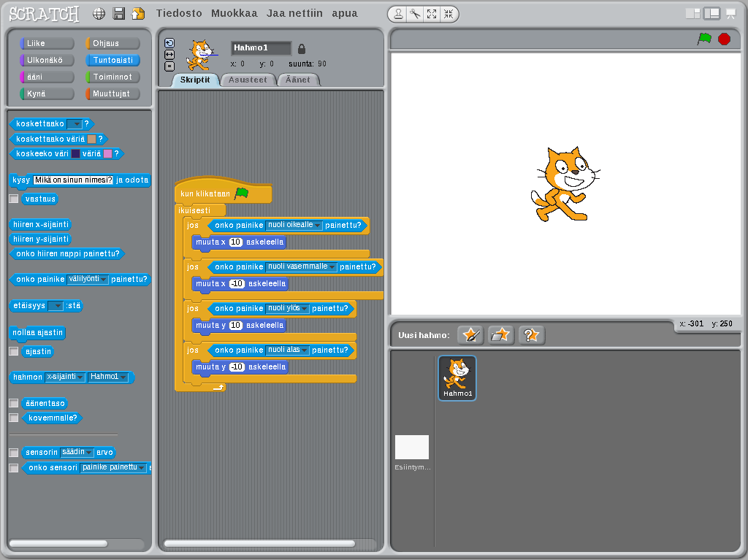Show the Ohjaus block category
Image resolution: width=748 pixels, height=560 pixels.
tap(112, 43)
